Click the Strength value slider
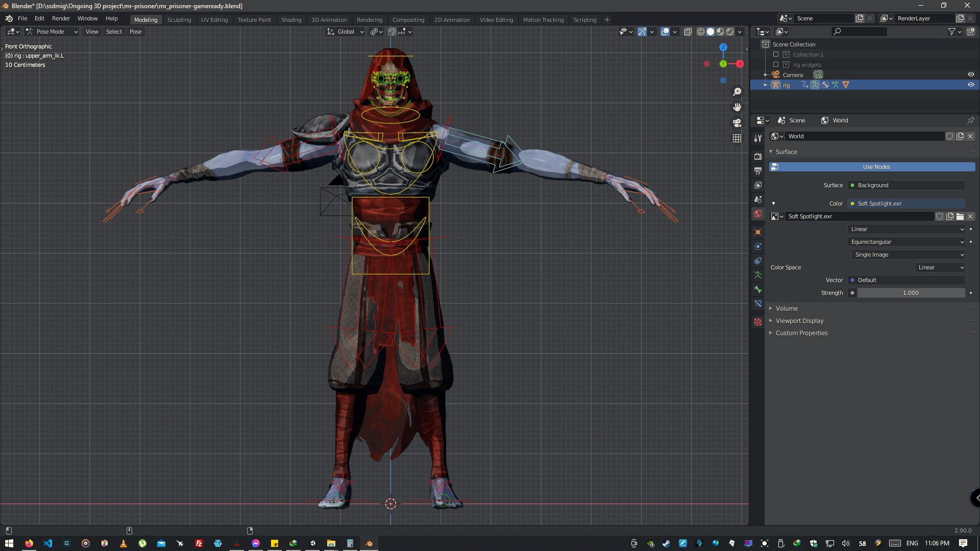980x551 pixels. coord(911,293)
